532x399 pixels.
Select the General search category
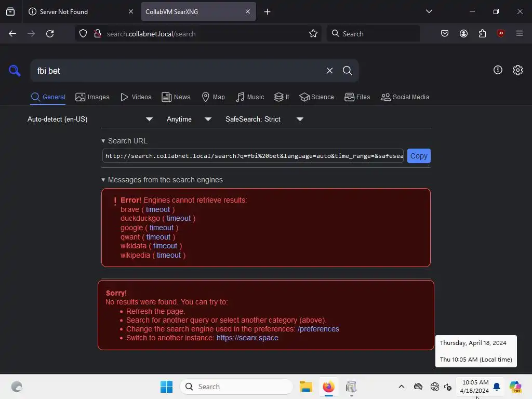coord(48,97)
